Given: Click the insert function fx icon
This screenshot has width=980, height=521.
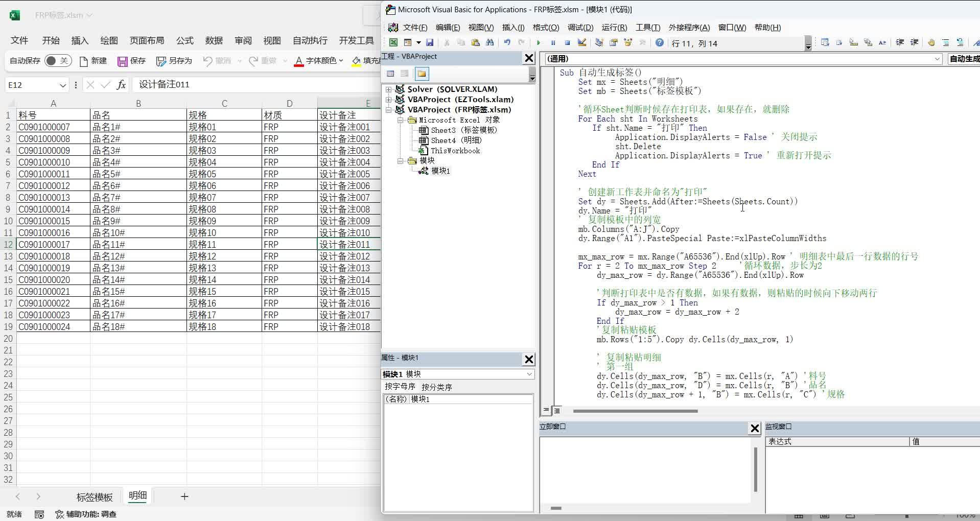Looking at the screenshot, I should 121,85.
